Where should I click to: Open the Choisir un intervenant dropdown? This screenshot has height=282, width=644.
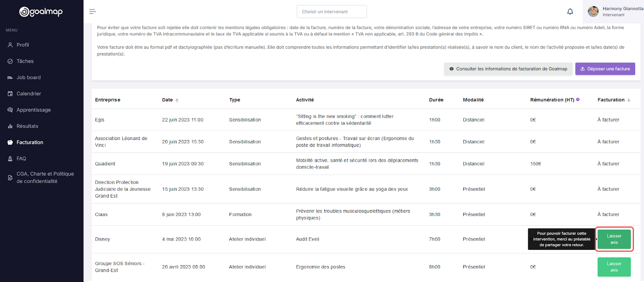[332, 12]
